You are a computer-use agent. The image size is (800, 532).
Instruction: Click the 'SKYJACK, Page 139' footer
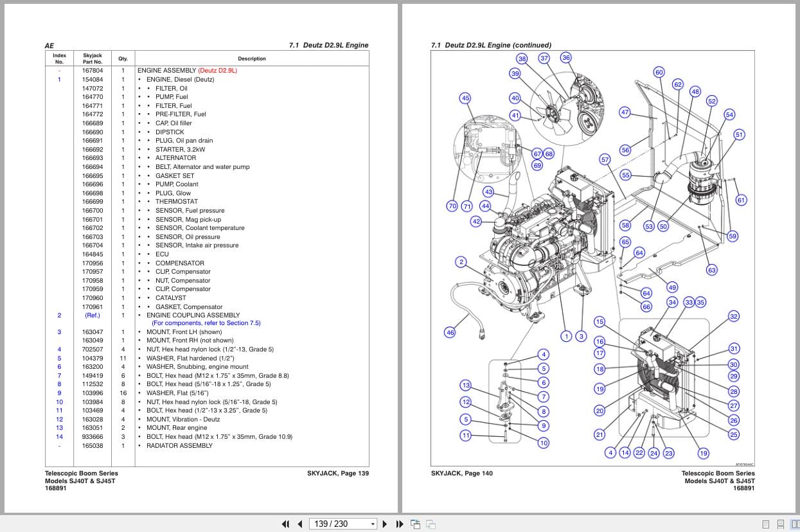(338, 474)
